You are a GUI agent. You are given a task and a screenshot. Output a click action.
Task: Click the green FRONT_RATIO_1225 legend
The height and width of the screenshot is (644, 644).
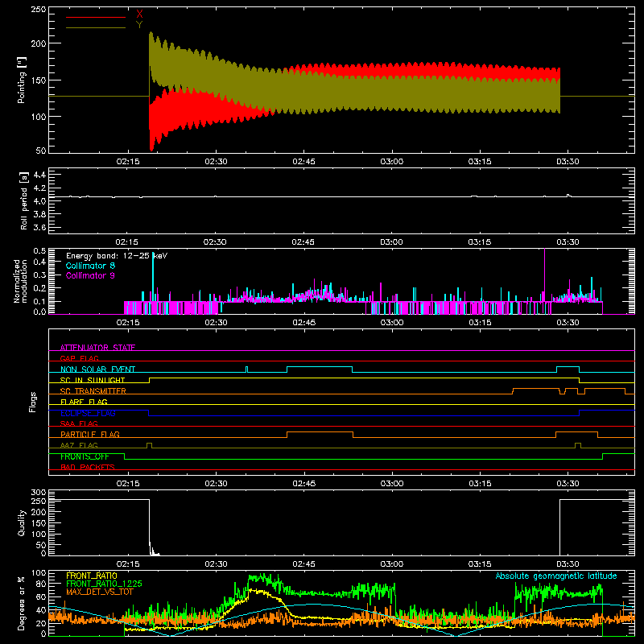tap(104, 584)
